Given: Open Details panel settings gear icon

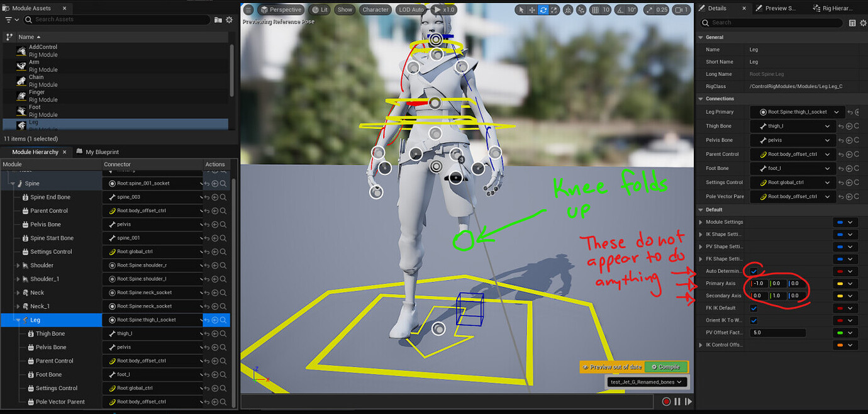Looking at the screenshot, I should click(x=862, y=23).
